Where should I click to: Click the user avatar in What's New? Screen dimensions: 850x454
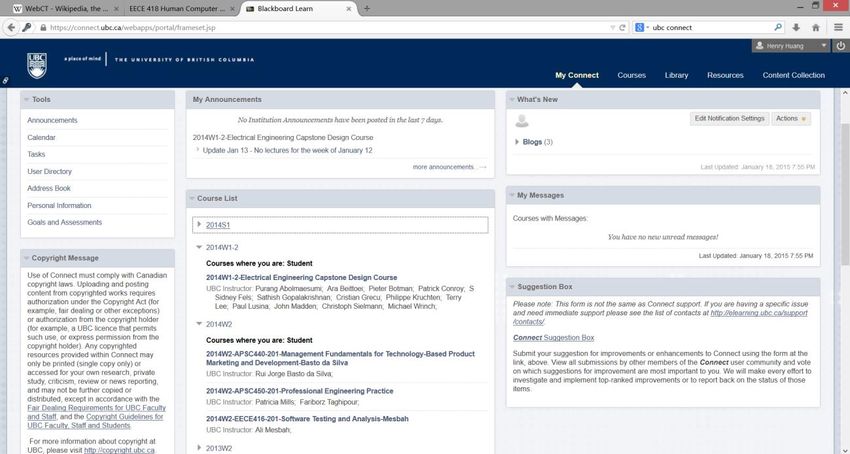[521, 120]
